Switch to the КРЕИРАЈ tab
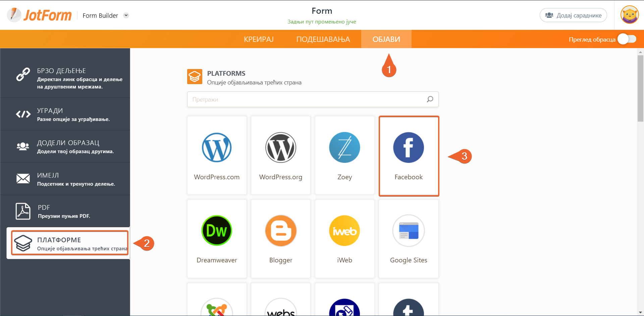 tap(259, 39)
